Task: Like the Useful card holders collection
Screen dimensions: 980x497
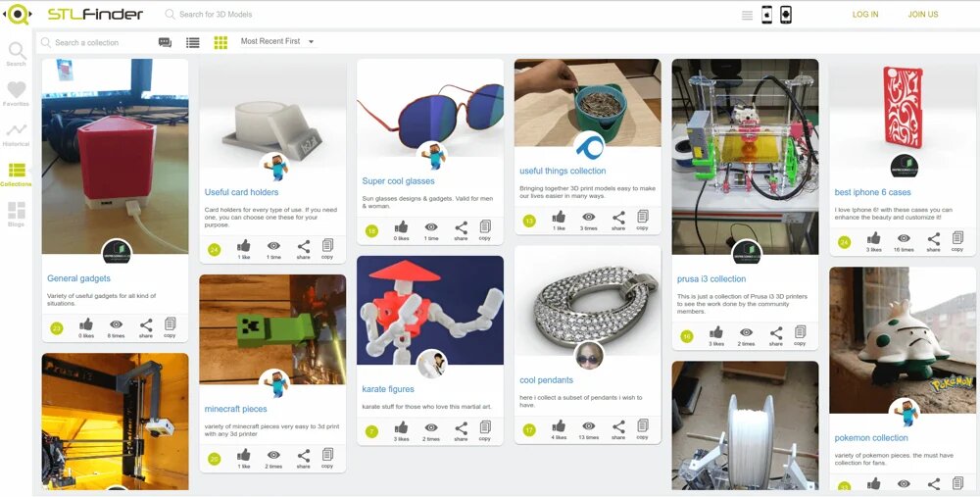Action: [x=244, y=249]
